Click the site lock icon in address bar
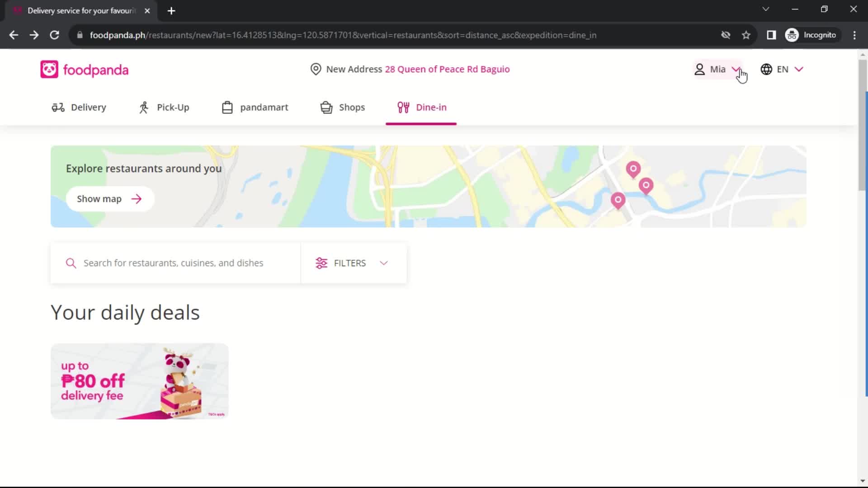Viewport: 868px width, 488px height. (x=80, y=35)
